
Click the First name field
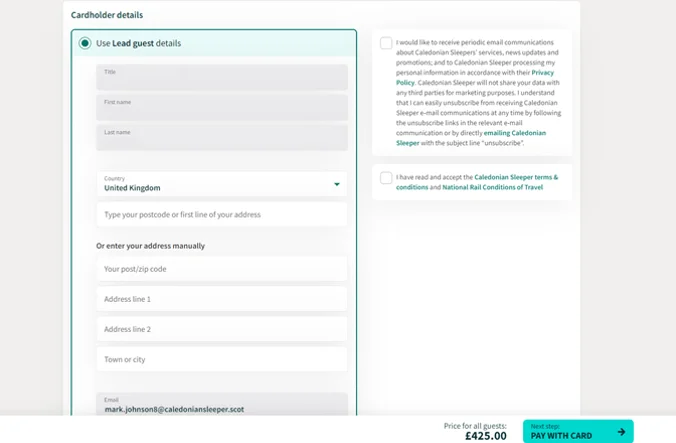click(x=222, y=107)
